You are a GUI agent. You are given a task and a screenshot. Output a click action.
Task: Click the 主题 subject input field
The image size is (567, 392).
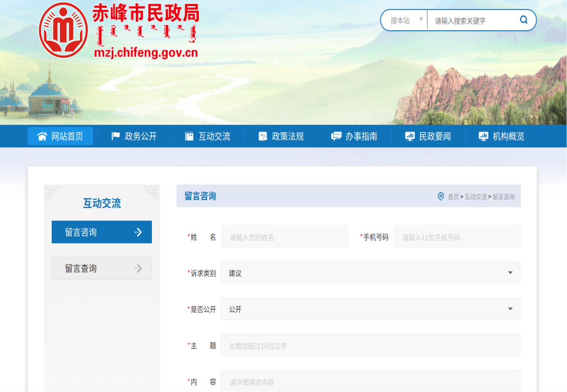pos(370,345)
